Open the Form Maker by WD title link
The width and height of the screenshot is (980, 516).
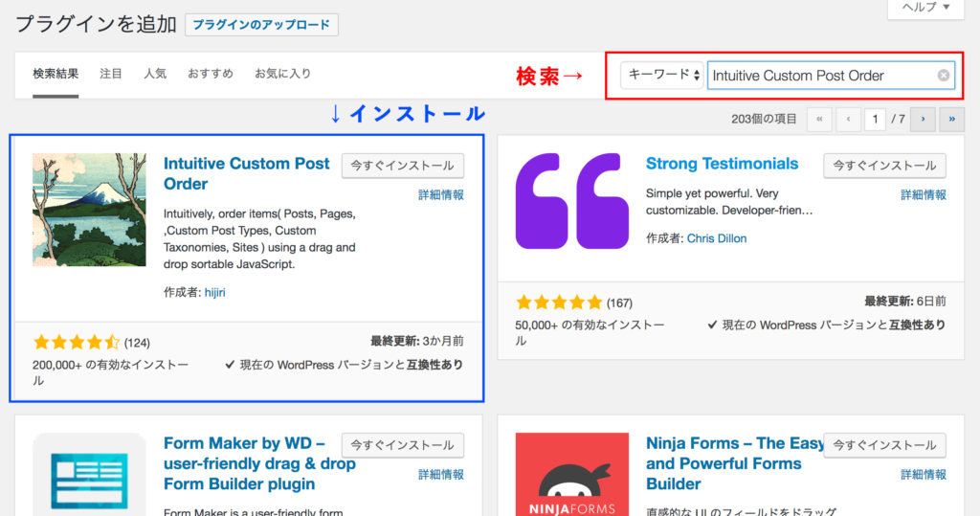tap(259, 463)
